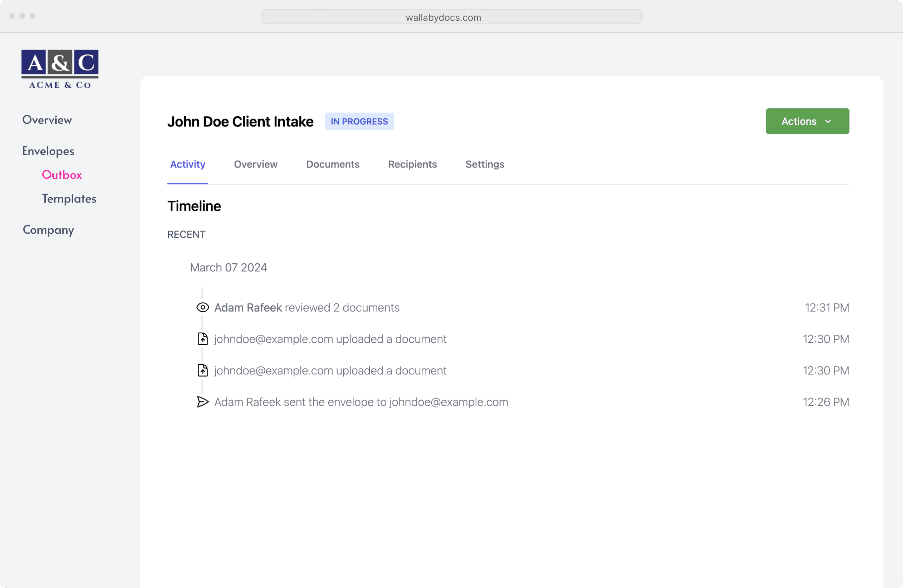Click the Adam Rafeek reviewed 2 documents entry
Image resolution: width=903 pixels, height=588 pixels.
click(307, 308)
